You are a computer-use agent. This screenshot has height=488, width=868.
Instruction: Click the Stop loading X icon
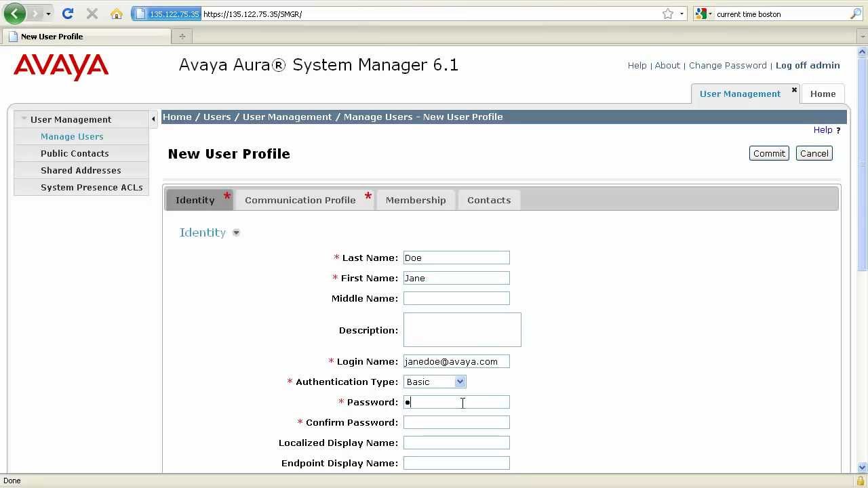click(x=92, y=14)
